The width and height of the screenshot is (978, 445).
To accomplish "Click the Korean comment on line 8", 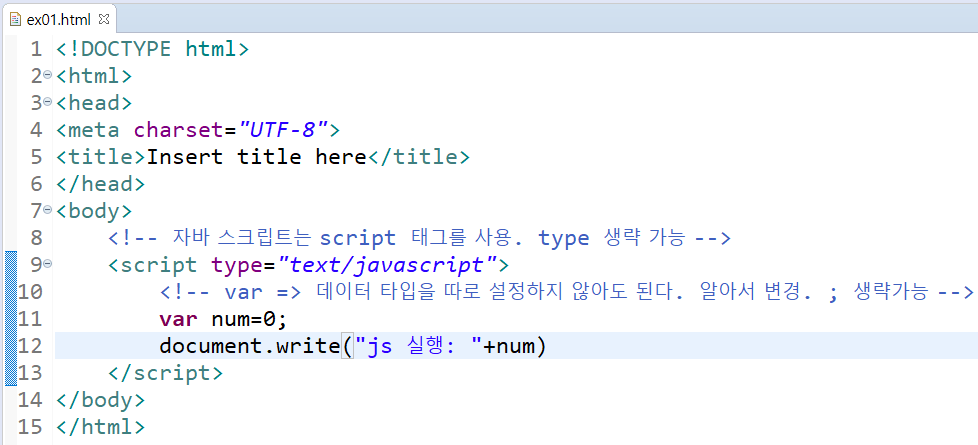I will (419, 238).
